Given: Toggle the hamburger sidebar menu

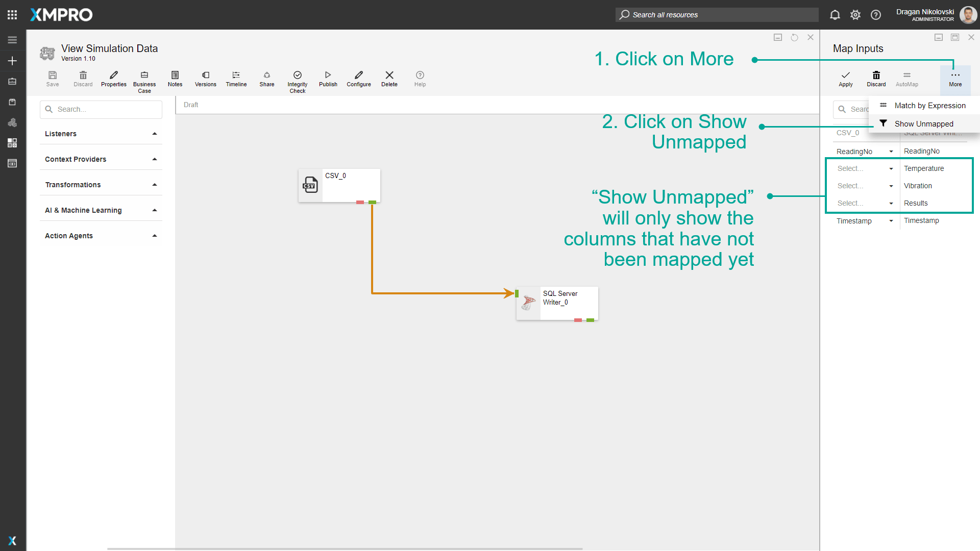Looking at the screenshot, I should (x=12, y=40).
